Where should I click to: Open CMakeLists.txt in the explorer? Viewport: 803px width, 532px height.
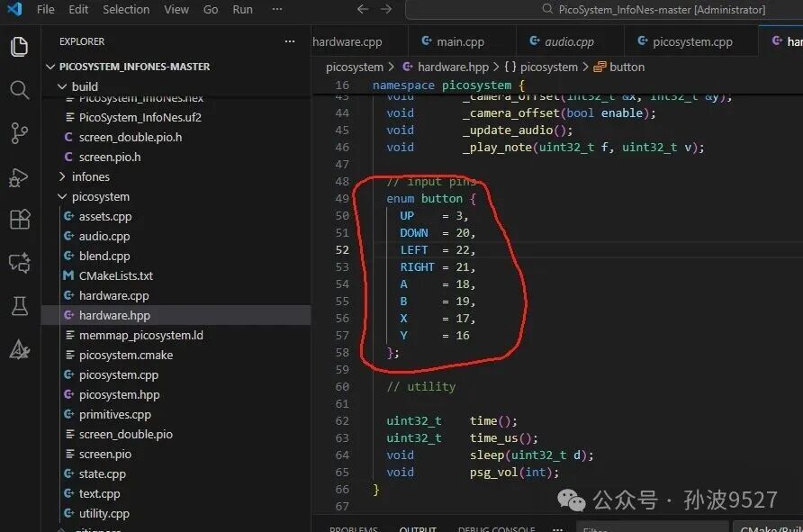176,276
